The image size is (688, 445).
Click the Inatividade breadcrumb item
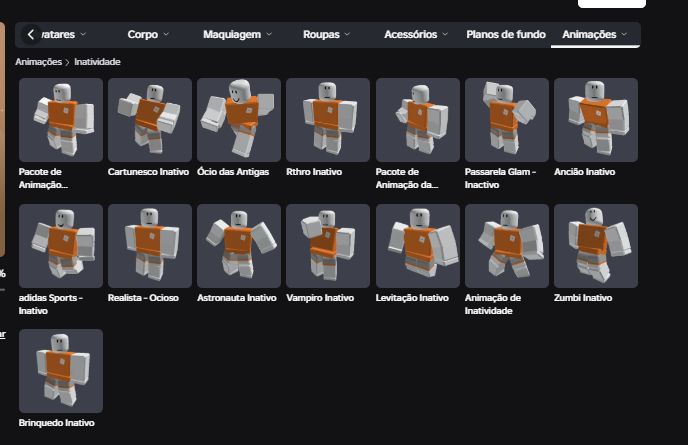click(97, 62)
